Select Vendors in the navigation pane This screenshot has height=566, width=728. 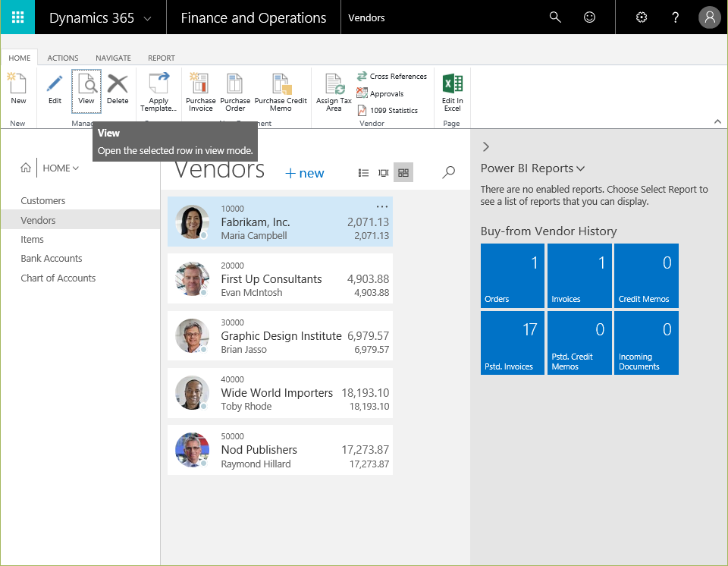81,220
